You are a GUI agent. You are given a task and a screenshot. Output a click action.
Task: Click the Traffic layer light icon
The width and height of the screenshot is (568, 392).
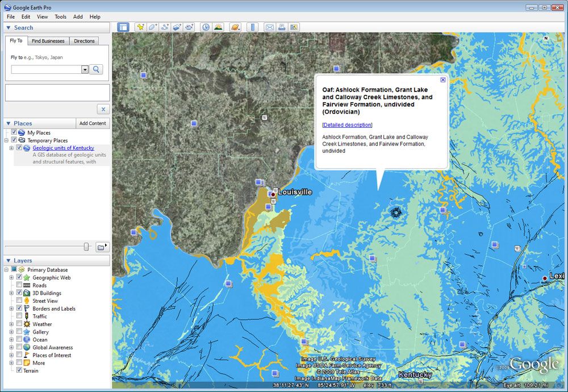[27, 316]
